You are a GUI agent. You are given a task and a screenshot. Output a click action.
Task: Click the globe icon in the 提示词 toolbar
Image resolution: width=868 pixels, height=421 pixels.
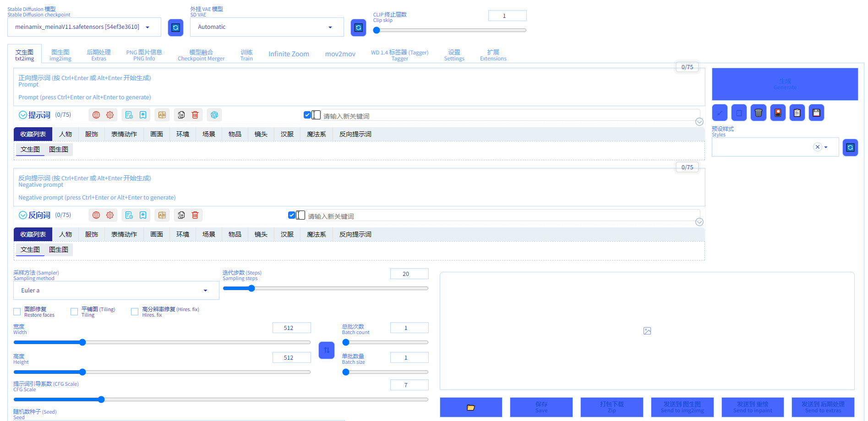[96, 115]
